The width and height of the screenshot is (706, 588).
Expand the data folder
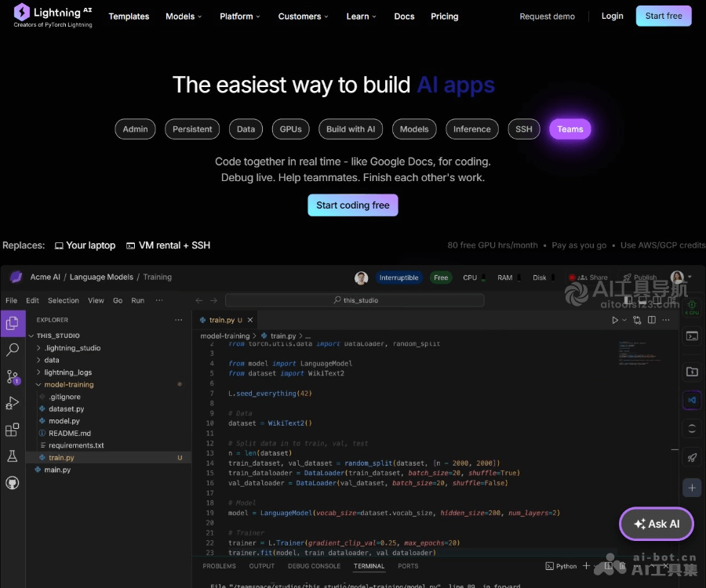(x=48, y=360)
